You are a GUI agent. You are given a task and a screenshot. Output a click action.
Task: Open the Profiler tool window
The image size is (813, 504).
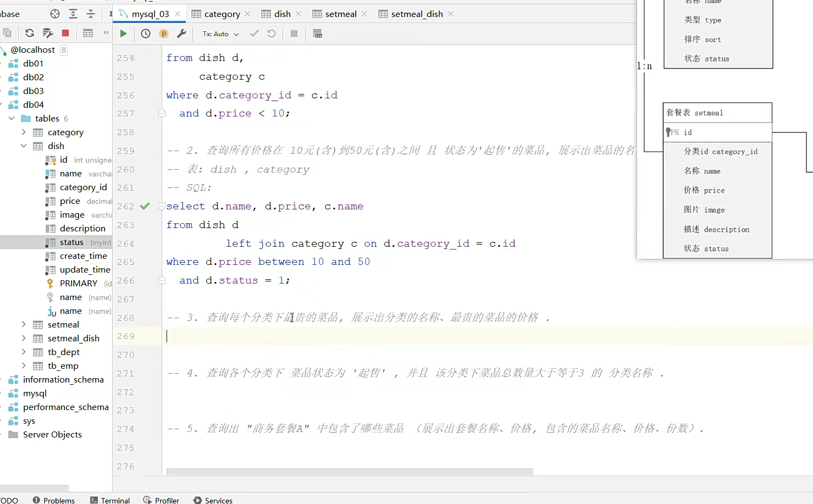pyautogui.click(x=161, y=500)
